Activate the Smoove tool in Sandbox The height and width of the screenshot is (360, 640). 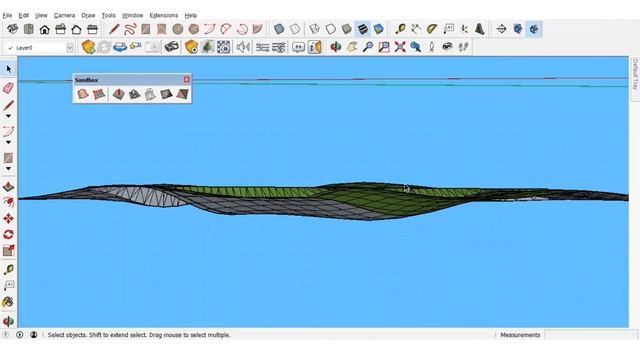[x=118, y=94]
